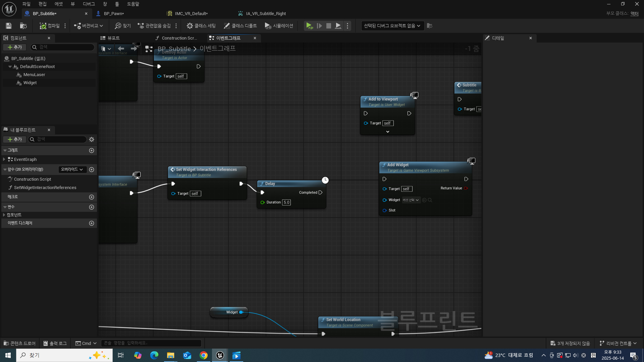This screenshot has height=362, width=644.
Task: Open Chrome from Windows taskbar
Action: point(204,355)
